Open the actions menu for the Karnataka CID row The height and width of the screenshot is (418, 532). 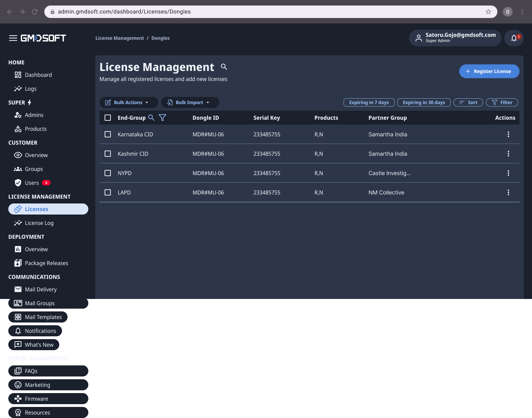tap(508, 134)
